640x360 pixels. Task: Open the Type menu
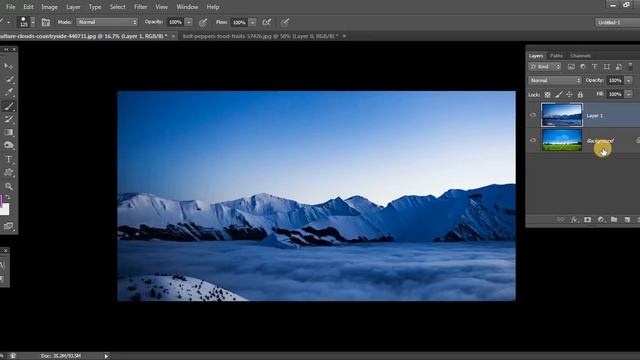point(95,7)
